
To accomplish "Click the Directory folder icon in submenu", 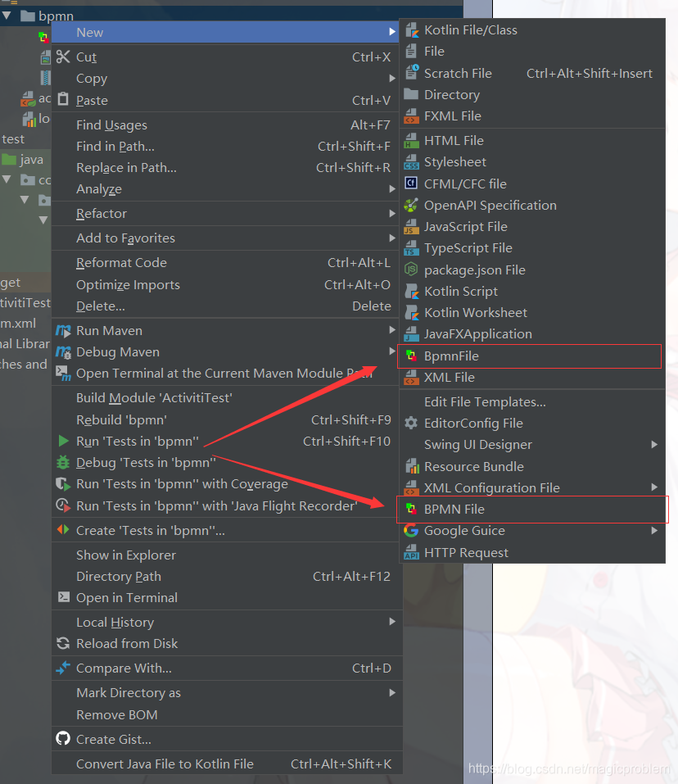I will point(411,94).
